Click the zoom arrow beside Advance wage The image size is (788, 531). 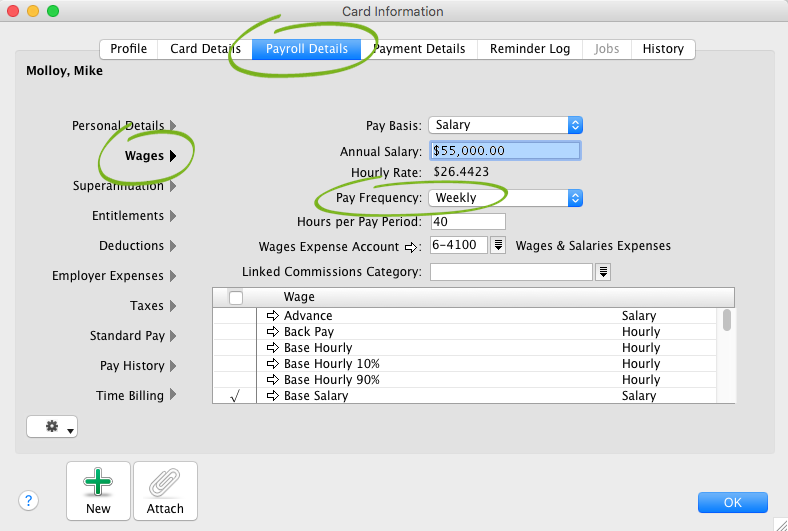point(271,316)
